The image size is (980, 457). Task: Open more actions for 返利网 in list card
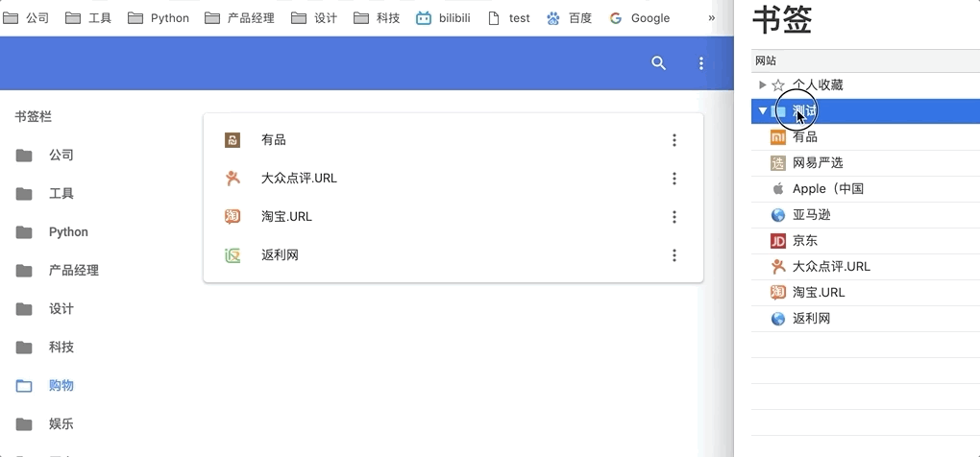[674, 255]
